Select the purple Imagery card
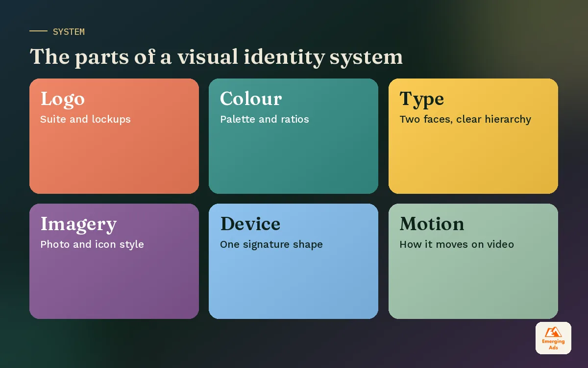Viewport: 588px width, 368px height. pyautogui.click(x=114, y=261)
